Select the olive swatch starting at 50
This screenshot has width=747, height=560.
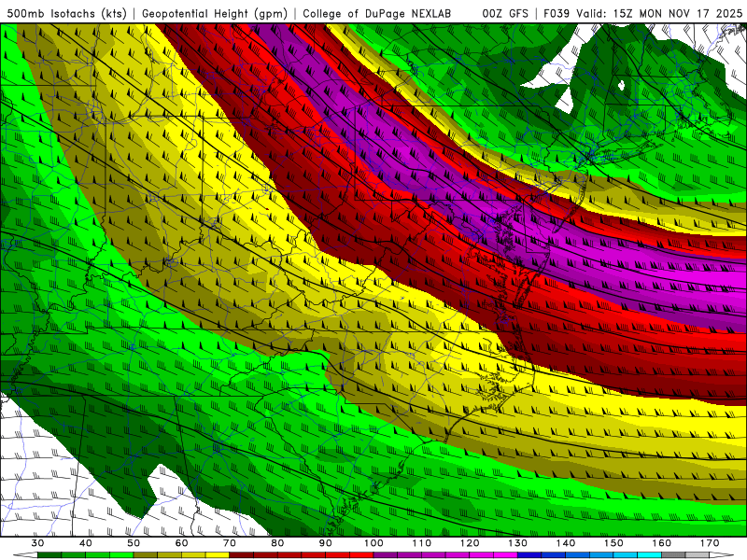[146, 555]
